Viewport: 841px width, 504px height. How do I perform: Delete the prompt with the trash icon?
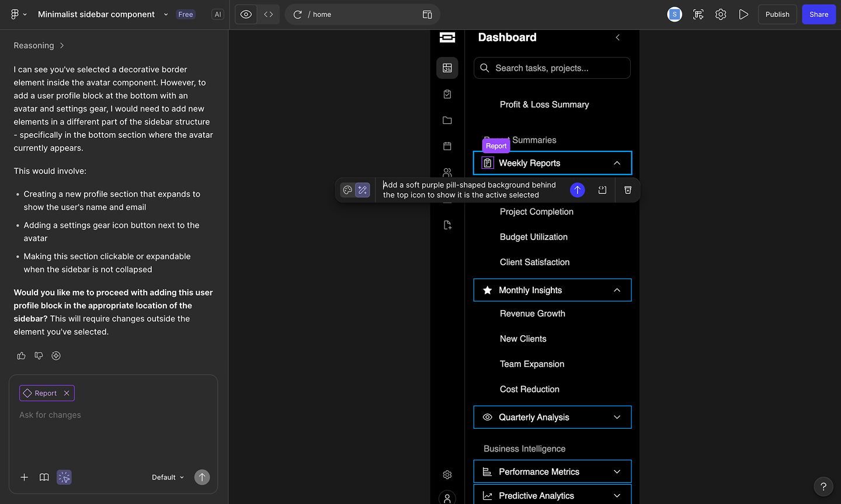[627, 190]
